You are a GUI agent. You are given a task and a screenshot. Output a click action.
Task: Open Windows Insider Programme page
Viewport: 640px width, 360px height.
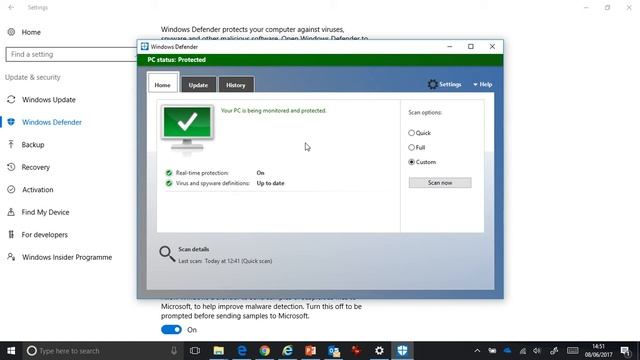[x=67, y=257]
